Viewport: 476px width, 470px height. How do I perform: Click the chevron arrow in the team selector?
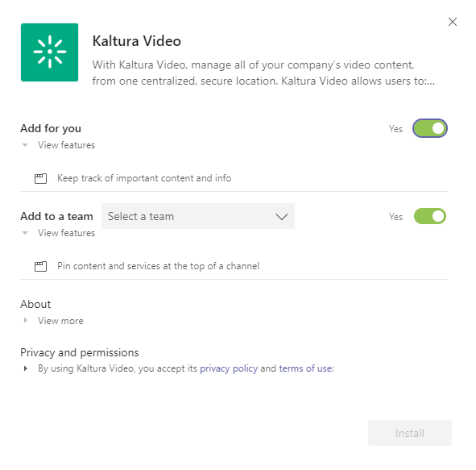(282, 217)
